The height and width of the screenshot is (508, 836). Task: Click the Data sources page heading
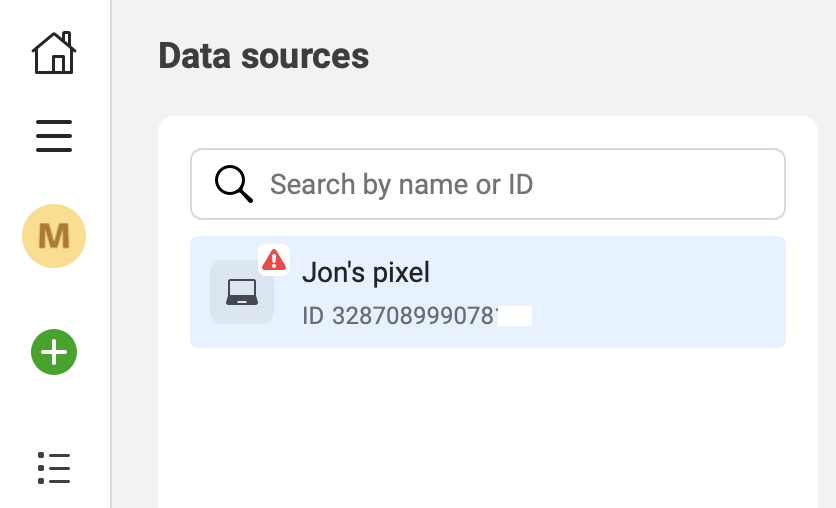pos(263,55)
